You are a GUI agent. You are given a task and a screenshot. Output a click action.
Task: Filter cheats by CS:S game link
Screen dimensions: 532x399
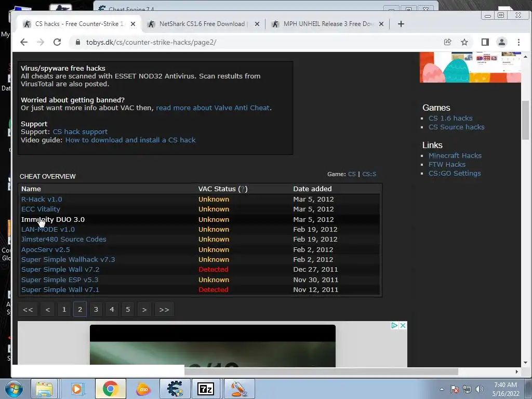coord(369,174)
